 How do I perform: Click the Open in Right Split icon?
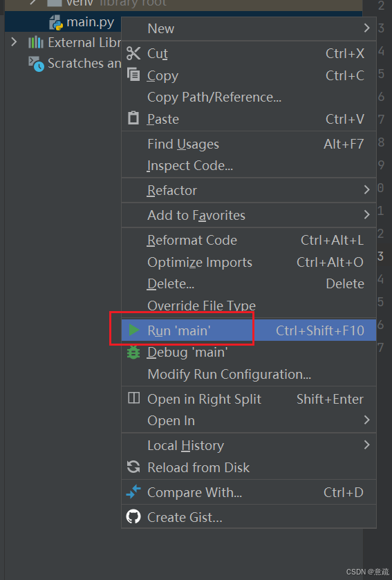[x=133, y=398]
